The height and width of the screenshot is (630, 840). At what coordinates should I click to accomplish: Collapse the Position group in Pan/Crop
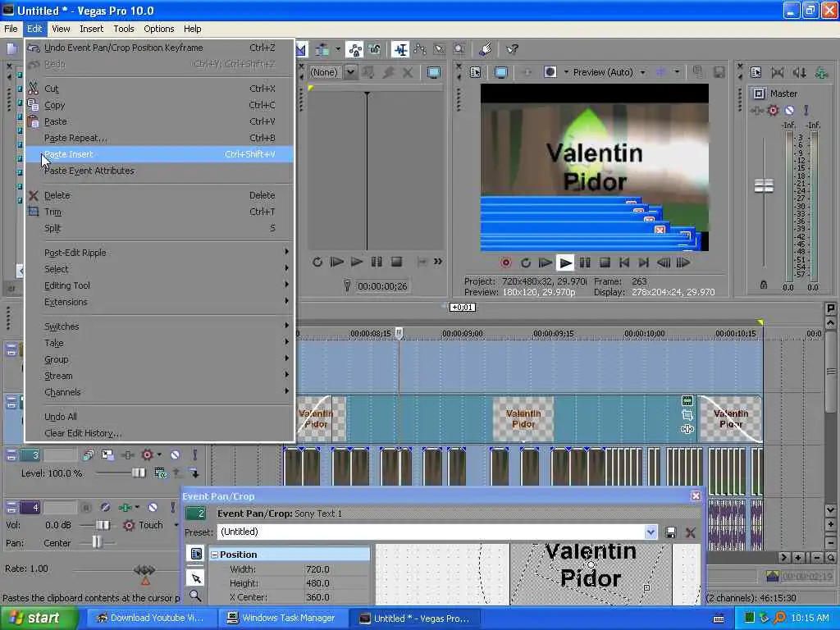point(214,555)
